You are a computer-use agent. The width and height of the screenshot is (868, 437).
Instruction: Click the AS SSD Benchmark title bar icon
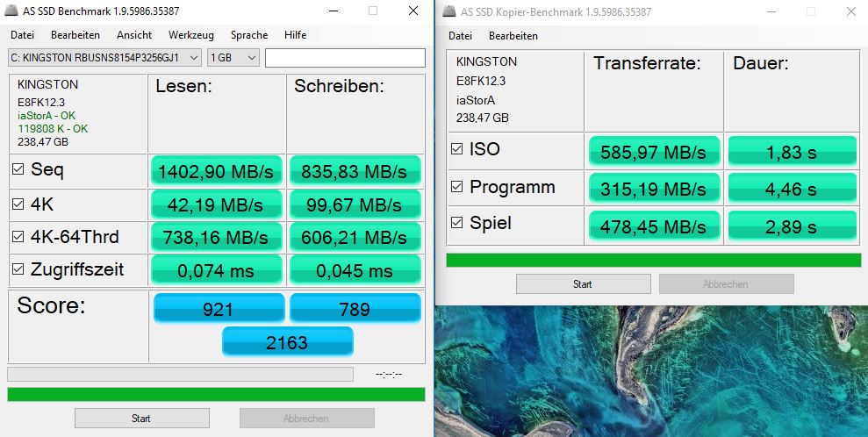(11, 11)
